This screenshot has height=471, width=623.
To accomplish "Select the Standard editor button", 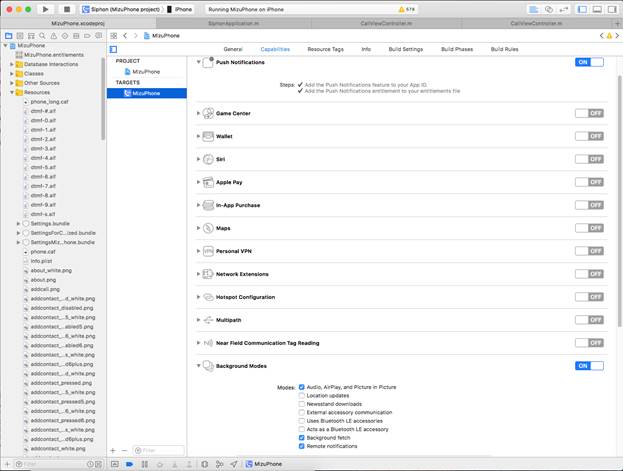I will [534, 9].
